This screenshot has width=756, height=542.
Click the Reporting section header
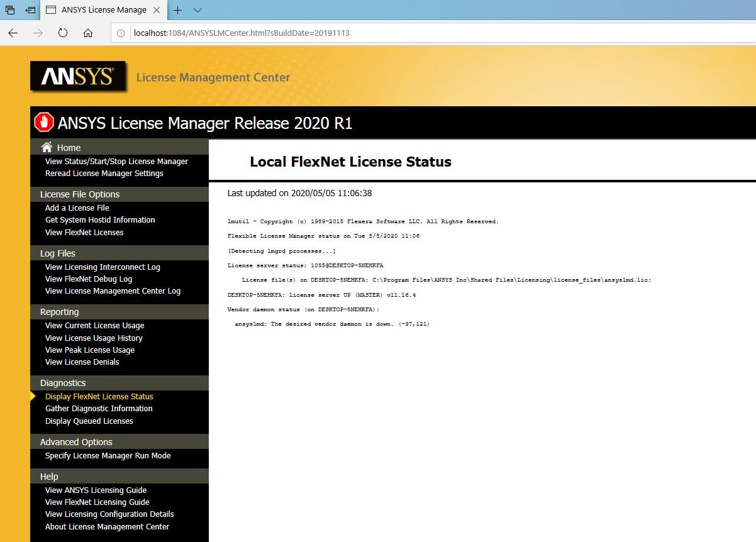120,312
